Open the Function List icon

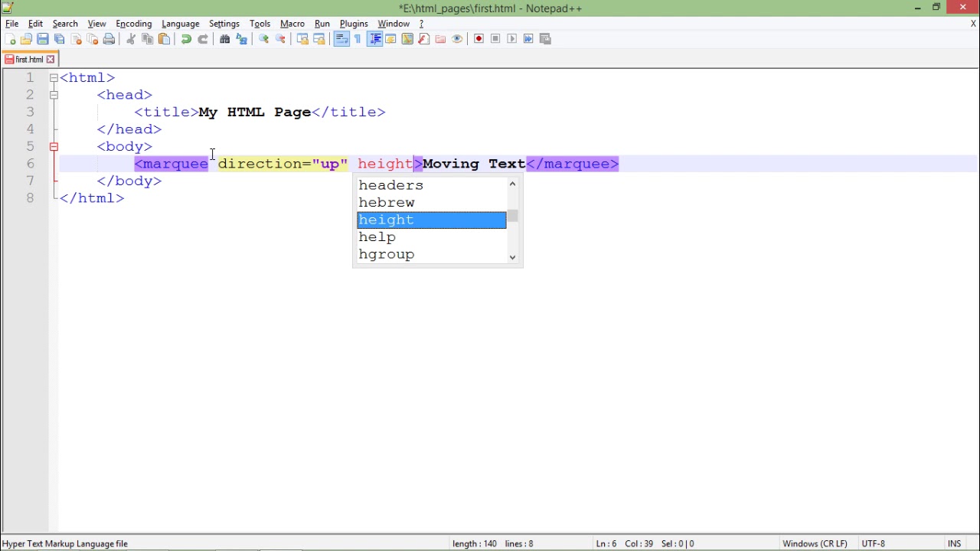[423, 39]
